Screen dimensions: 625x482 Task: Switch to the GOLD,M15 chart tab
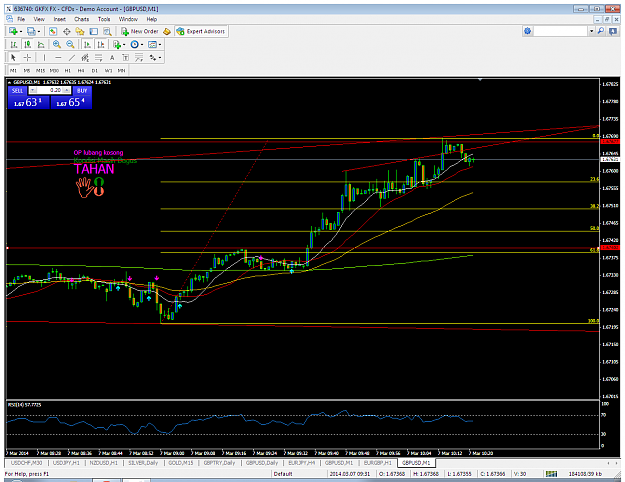point(181,463)
